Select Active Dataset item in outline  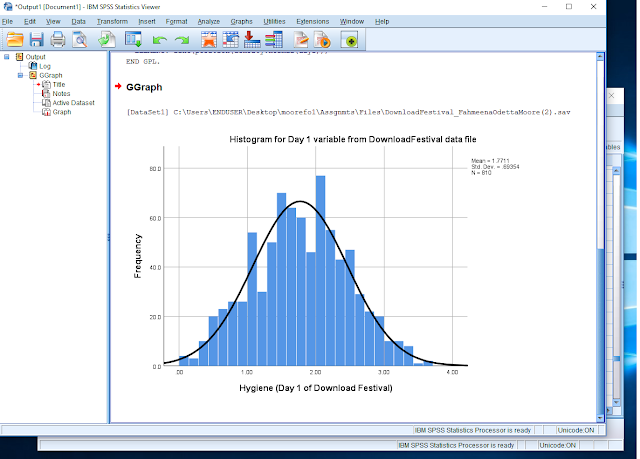(73, 103)
